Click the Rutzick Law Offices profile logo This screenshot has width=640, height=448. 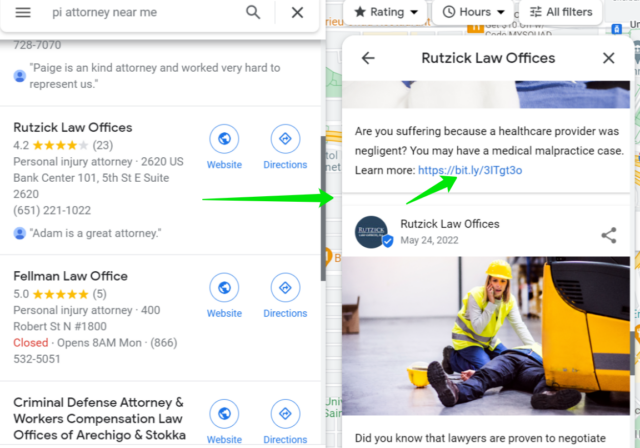[371, 232]
